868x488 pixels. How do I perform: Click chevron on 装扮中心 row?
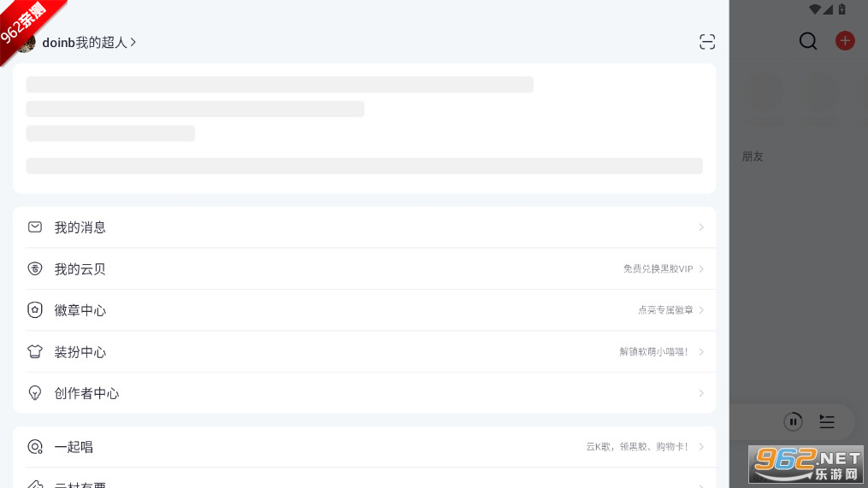[701, 352]
